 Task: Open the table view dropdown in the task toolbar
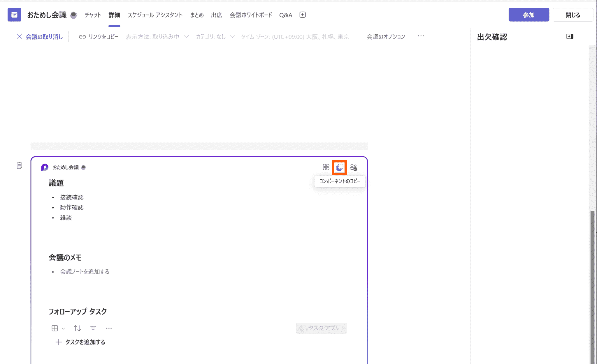pos(58,328)
